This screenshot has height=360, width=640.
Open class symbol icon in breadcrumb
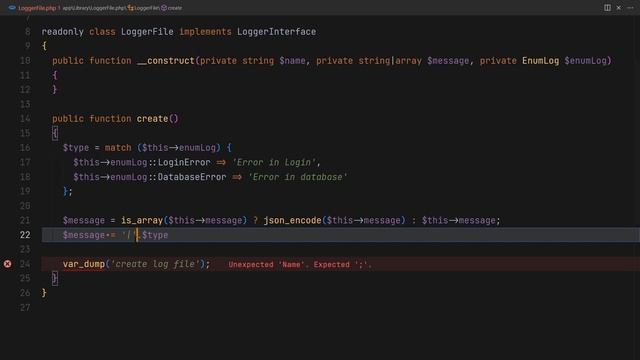coord(131,8)
